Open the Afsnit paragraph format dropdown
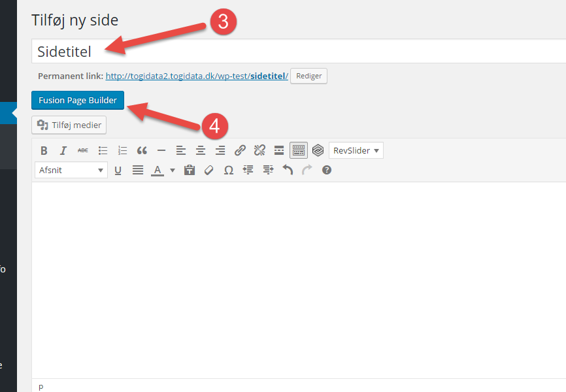This screenshot has width=566, height=392. [x=71, y=170]
